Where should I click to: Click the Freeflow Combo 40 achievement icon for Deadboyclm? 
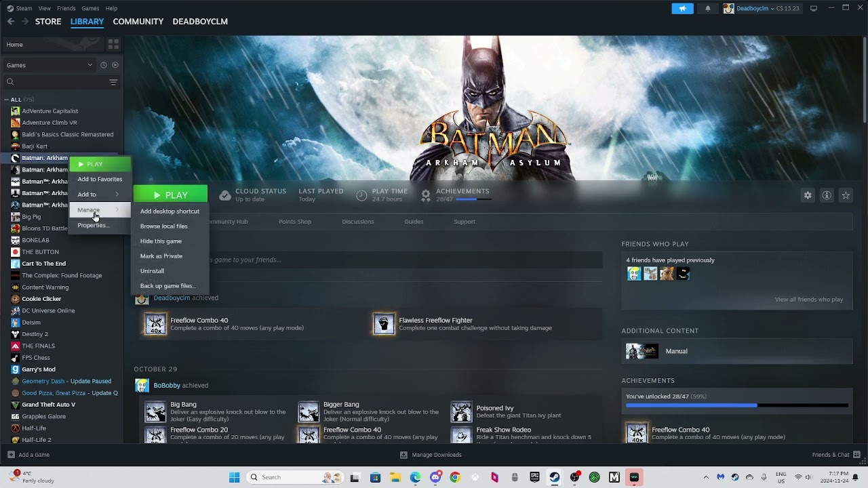point(155,324)
